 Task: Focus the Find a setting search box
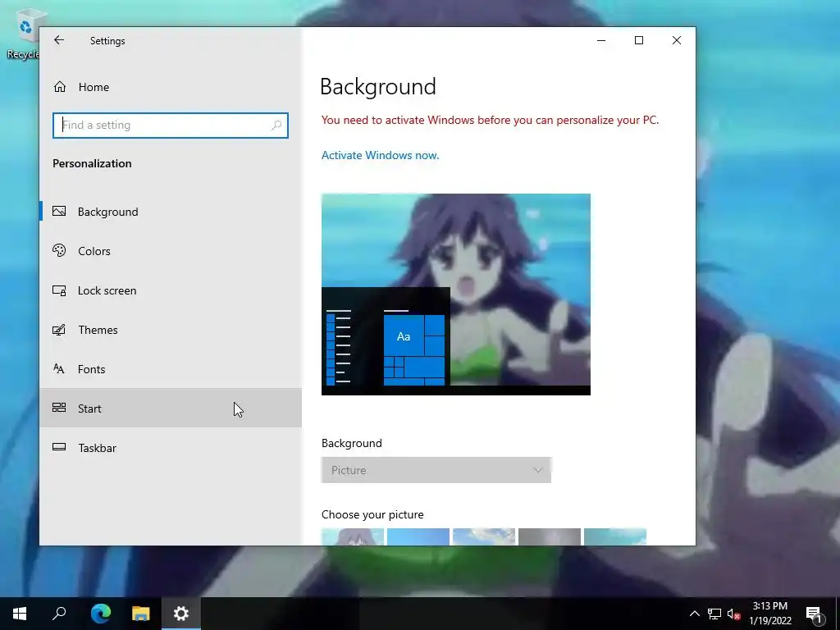(x=171, y=125)
